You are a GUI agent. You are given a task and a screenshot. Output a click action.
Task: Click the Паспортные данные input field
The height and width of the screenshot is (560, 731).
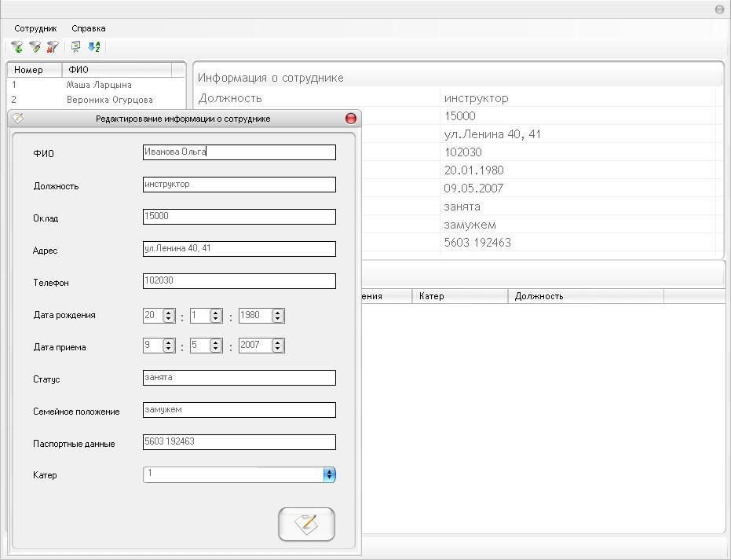239,442
